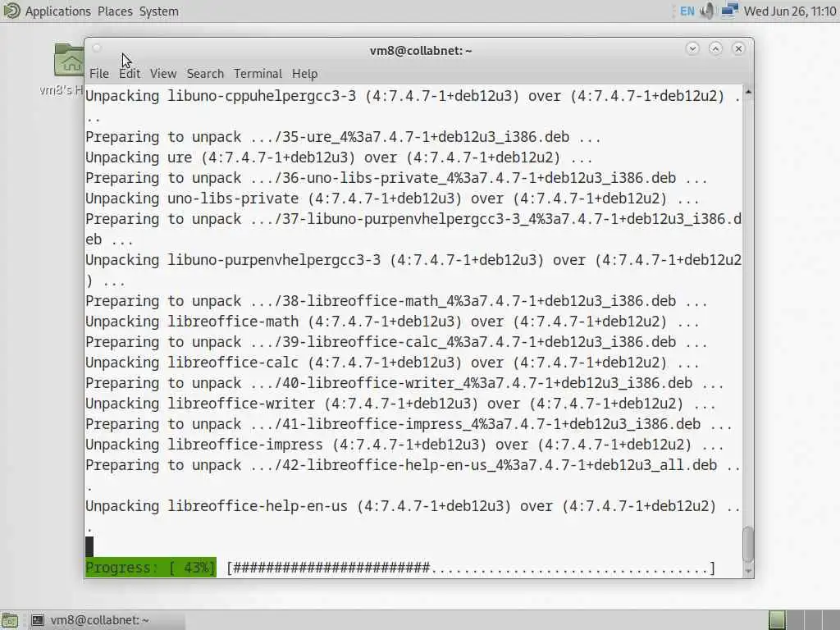Click the '35-ure' preparing to unpack line
The width and height of the screenshot is (840, 630).
pos(343,137)
